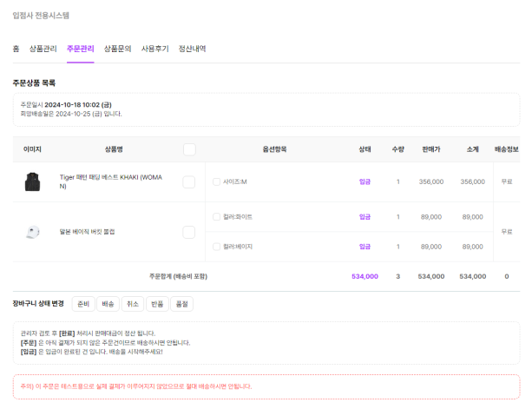Click the 취소 status button
The width and height of the screenshot is (532, 409).
coord(133,304)
